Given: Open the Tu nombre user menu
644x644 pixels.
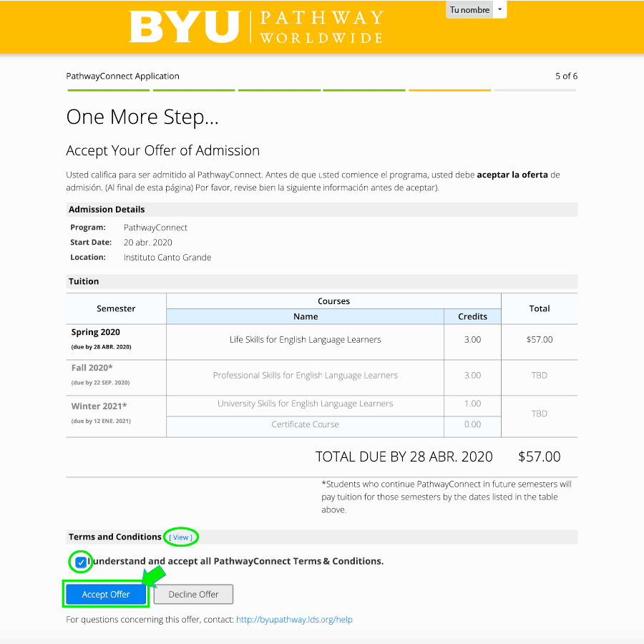Looking at the screenshot, I should coord(469,10).
